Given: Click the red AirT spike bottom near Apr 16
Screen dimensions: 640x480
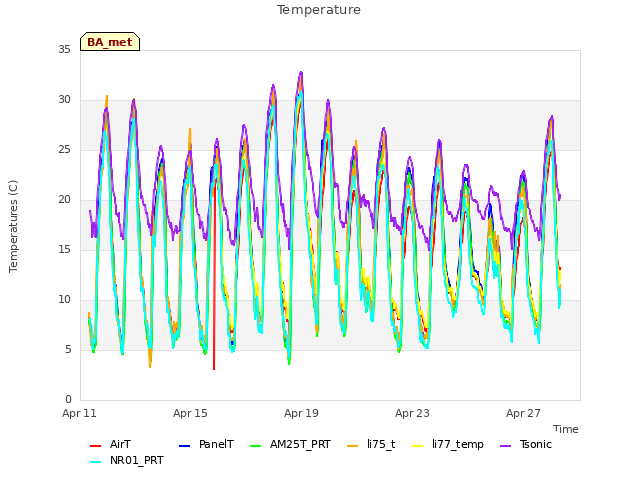Looking at the screenshot, I should [x=214, y=369].
